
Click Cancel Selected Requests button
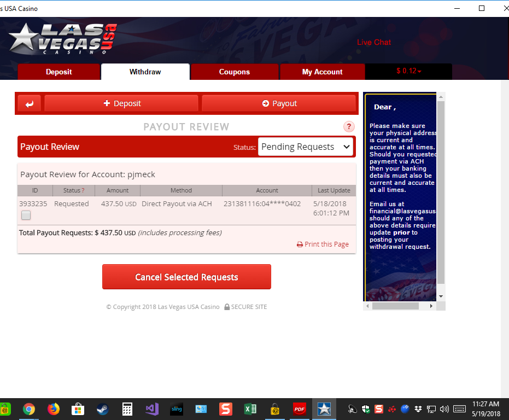186,277
